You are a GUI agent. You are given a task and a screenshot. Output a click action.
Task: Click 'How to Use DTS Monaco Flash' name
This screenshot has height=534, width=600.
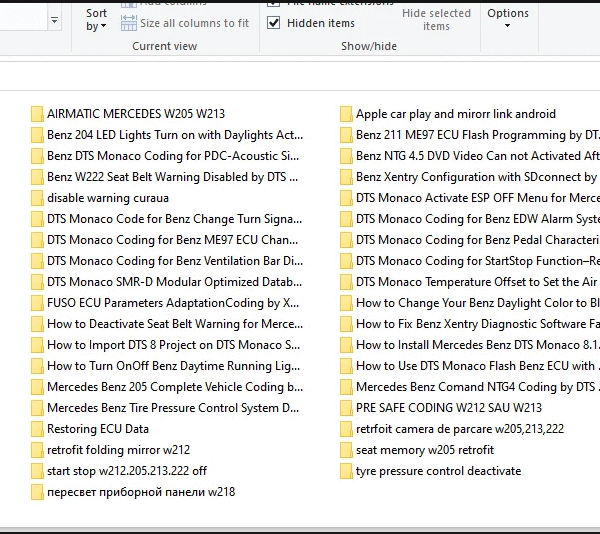tap(478, 366)
